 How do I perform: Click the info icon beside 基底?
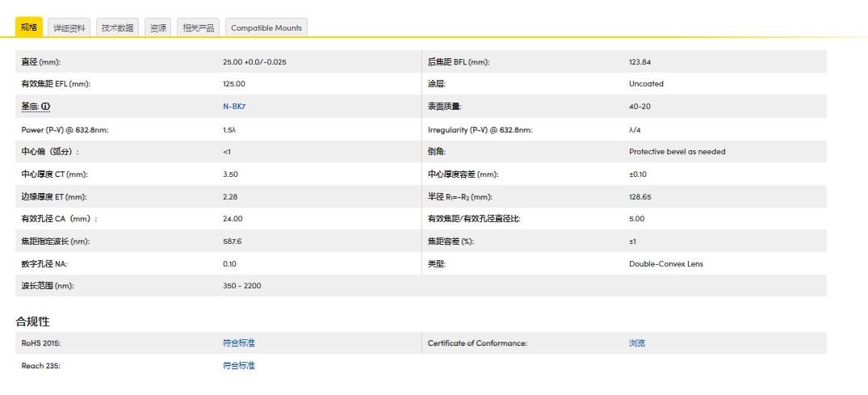pyautogui.click(x=46, y=107)
